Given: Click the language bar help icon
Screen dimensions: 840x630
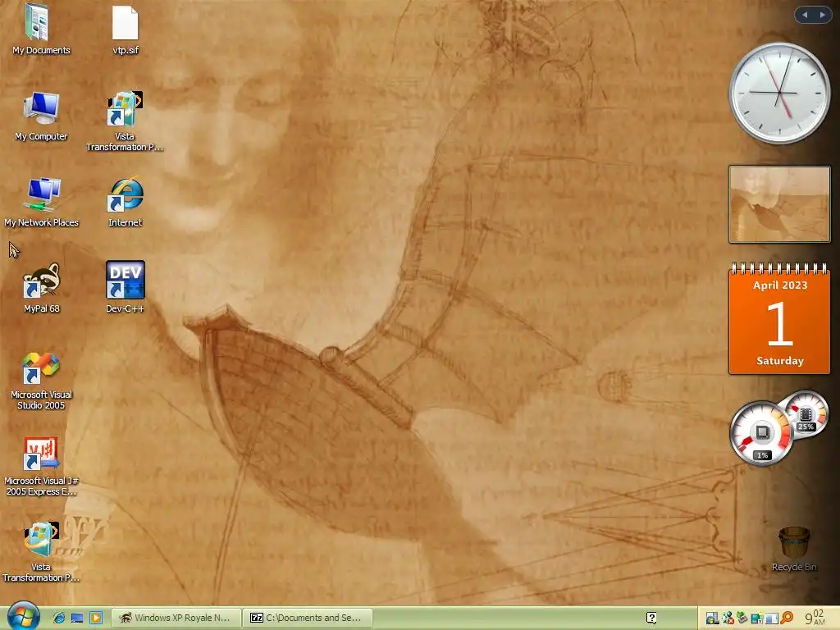Looking at the screenshot, I should tap(651, 618).
